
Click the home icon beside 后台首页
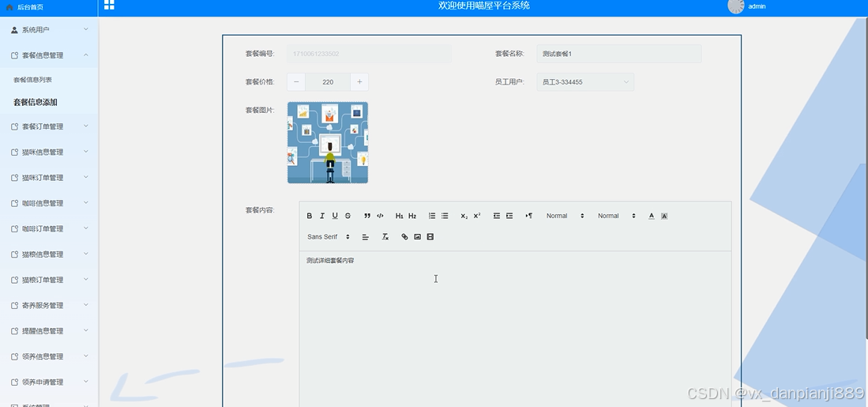9,7
